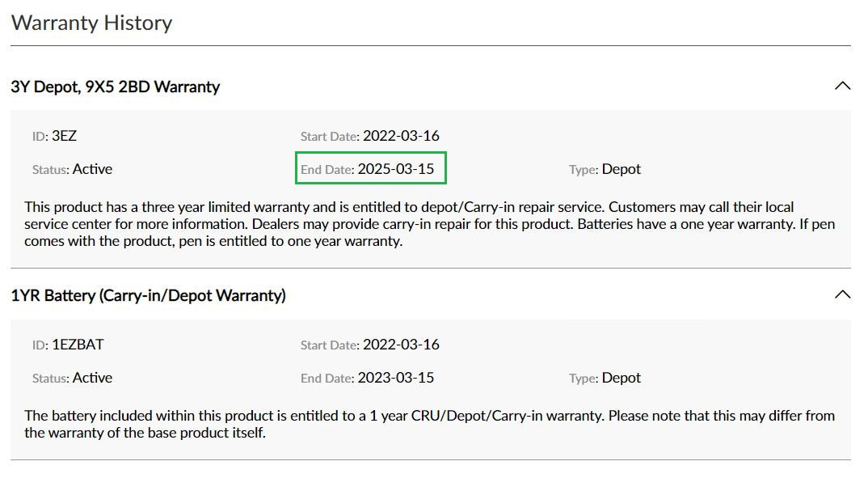Click the Start Date label in 3Y section

[330, 137]
